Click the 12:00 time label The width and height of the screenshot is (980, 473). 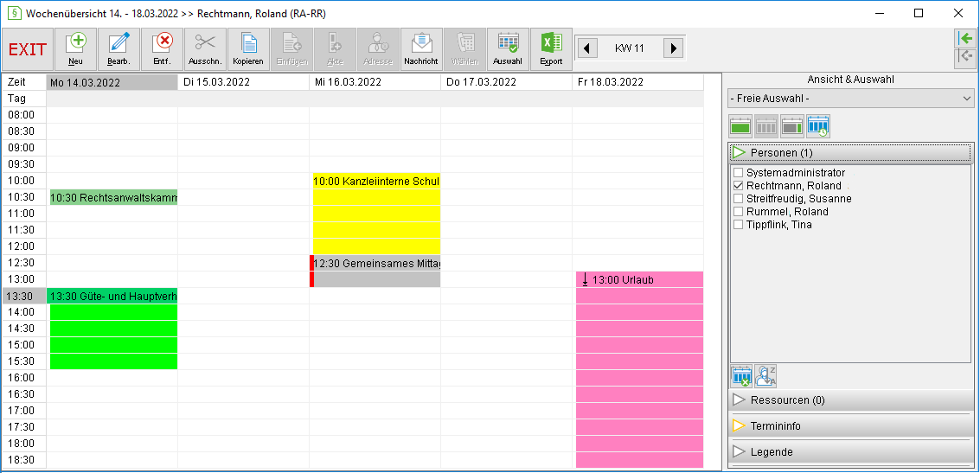24,246
